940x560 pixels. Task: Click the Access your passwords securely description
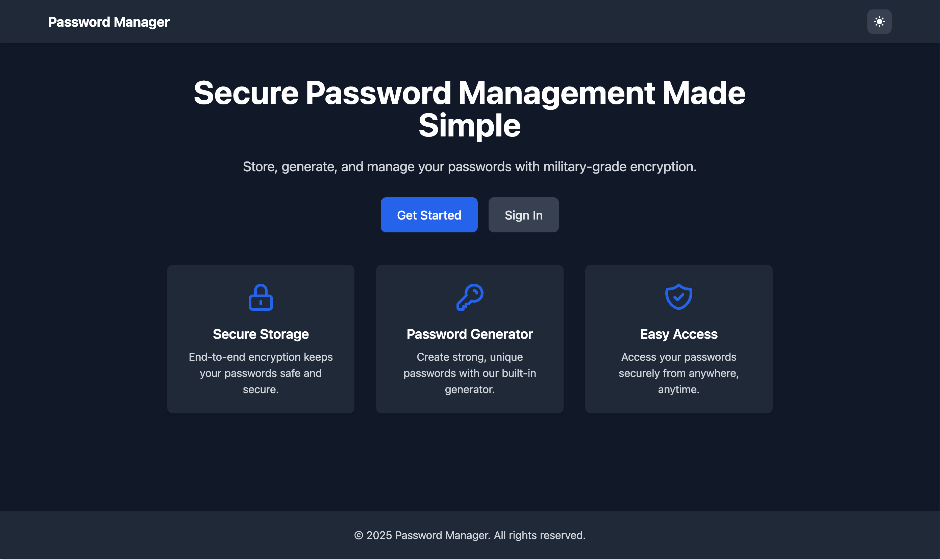click(x=679, y=373)
